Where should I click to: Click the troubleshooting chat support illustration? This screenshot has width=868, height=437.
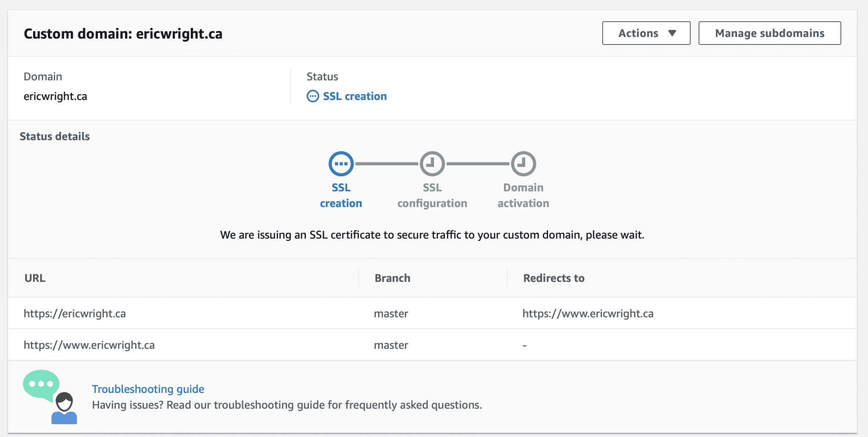point(50,397)
